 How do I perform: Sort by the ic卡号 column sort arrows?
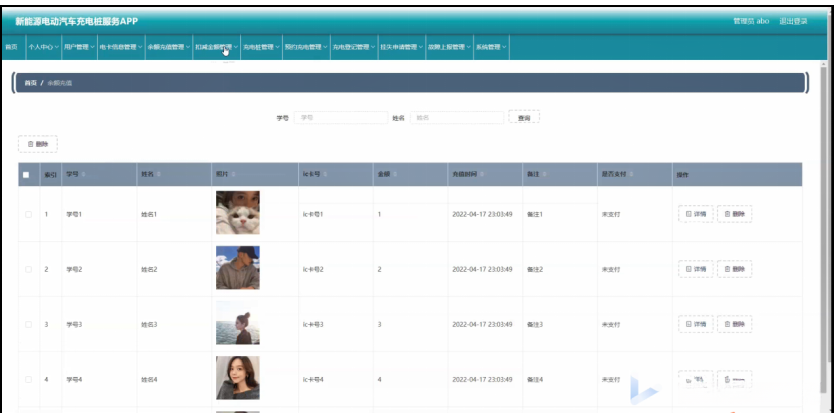tap(324, 175)
